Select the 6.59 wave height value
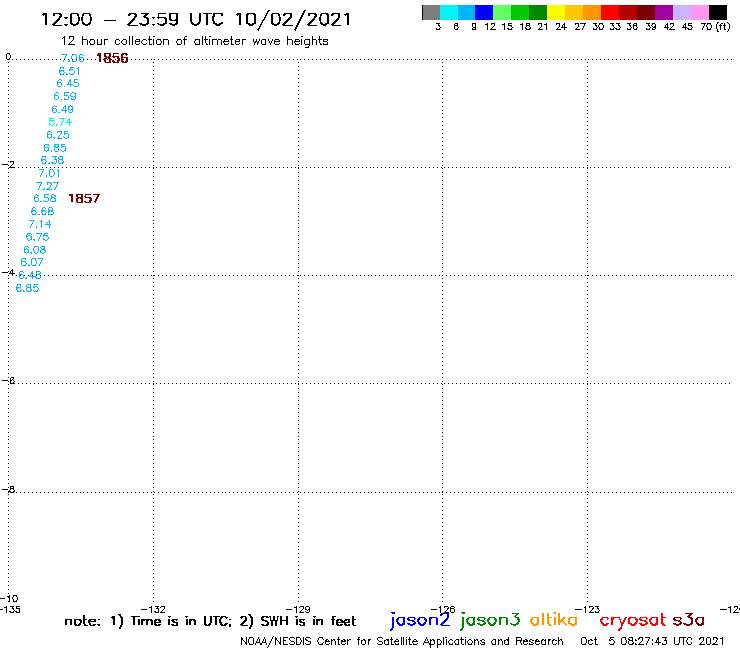This screenshot has width=740, height=650. click(65, 96)
